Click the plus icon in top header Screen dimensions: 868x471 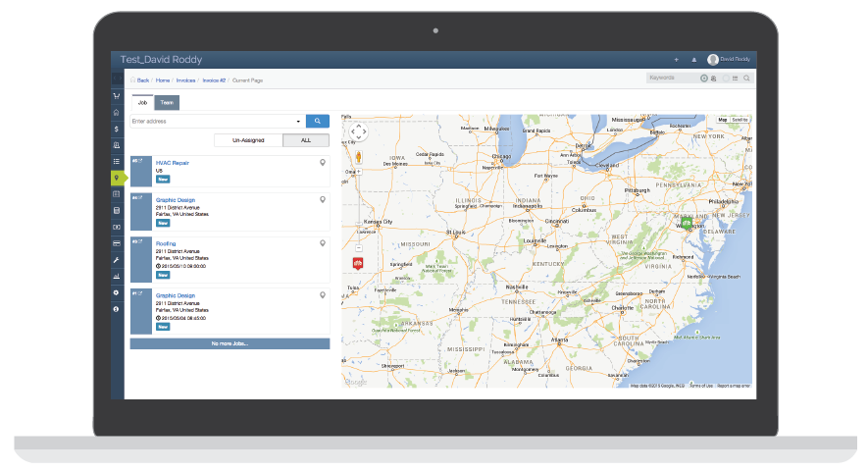pos(676,59)
